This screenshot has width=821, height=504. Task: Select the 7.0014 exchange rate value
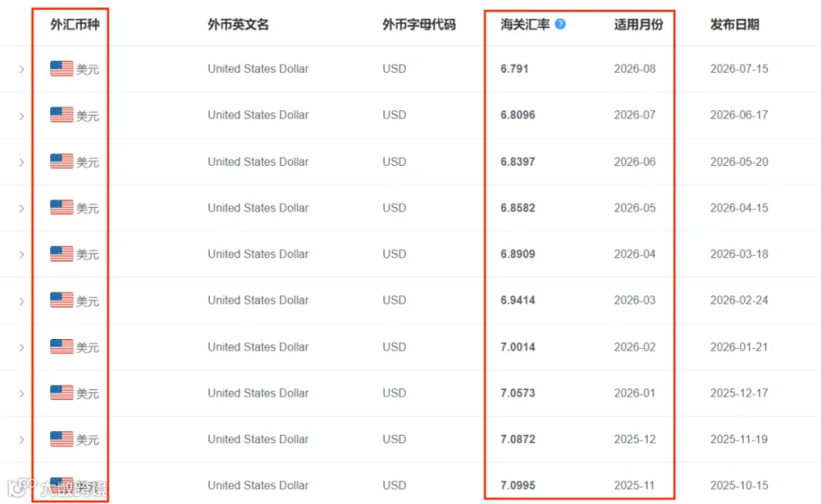[x=518, y=347]
